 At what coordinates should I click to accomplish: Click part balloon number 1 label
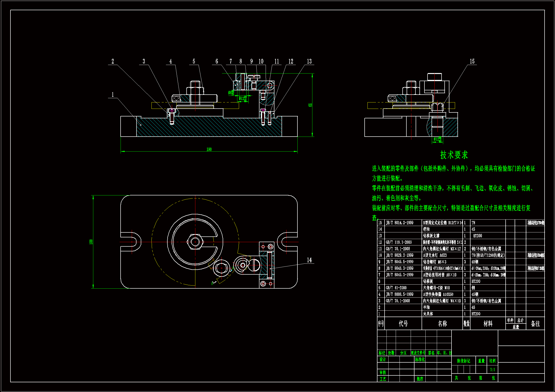(x=113, y=94)
